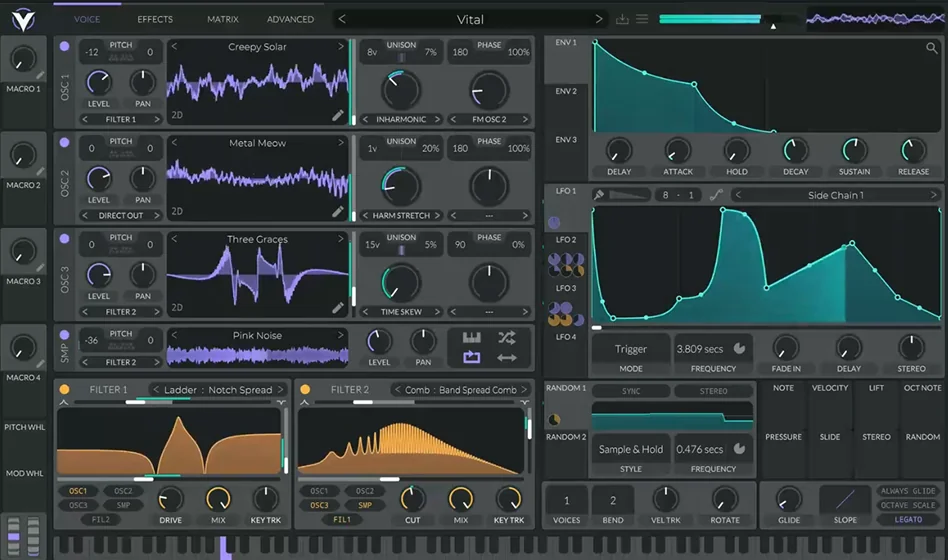Click the Filter 2 CUT knob
The width and height of the screenshot is (948, 560).
coord(412,498)
